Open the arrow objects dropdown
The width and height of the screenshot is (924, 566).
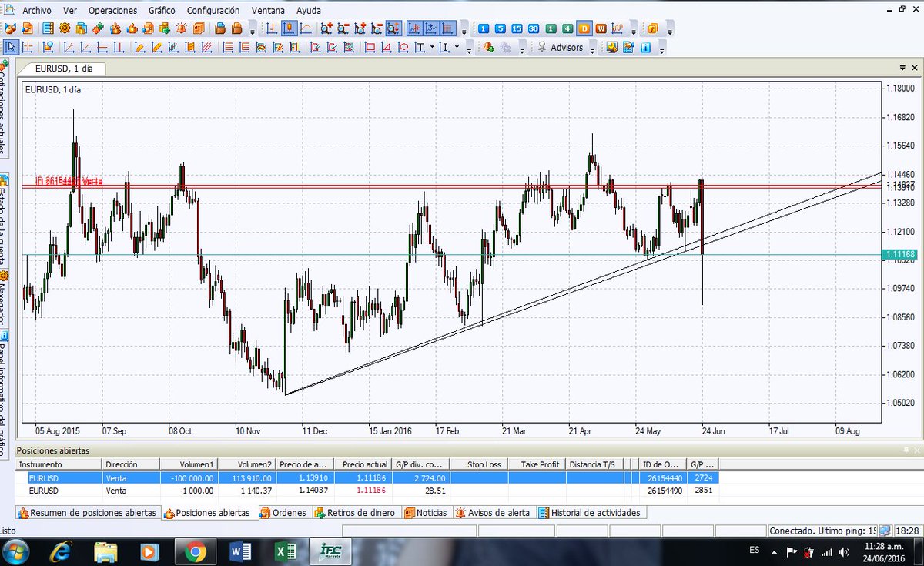coord(456,48)
